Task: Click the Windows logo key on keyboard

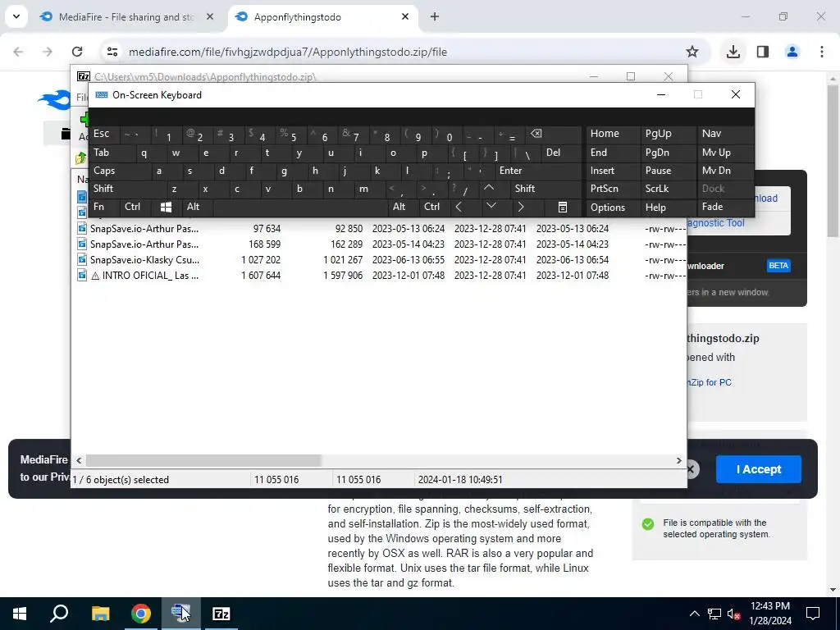Action: (166, 207)
